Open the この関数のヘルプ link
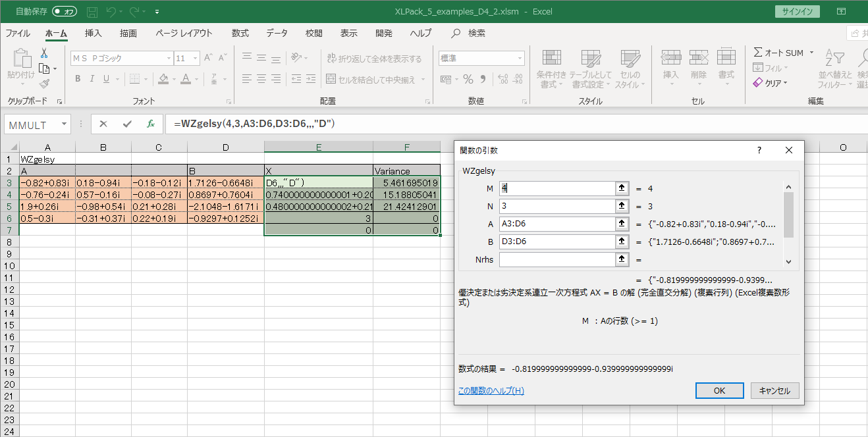The image size is (868, 437). [x=491, y=390]
